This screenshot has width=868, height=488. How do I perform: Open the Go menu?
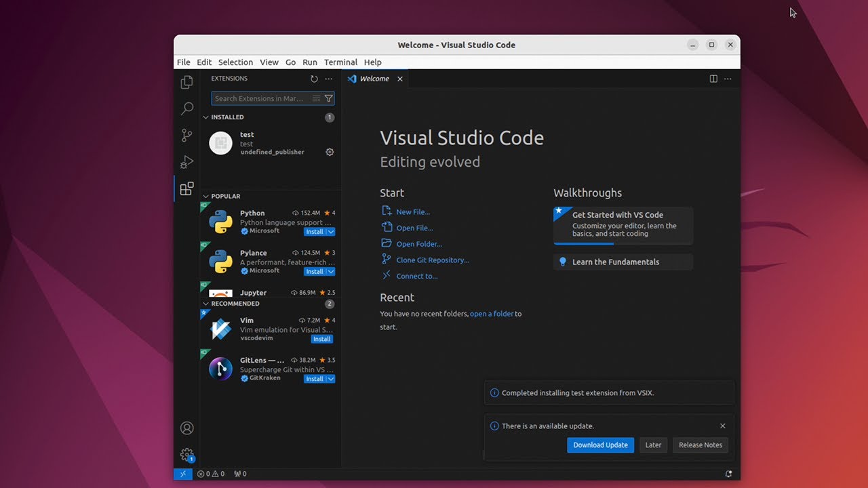290,62
